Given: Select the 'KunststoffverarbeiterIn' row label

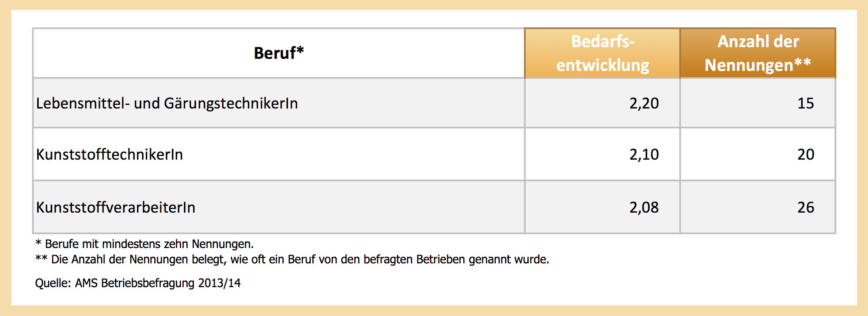Looking at the screenshot, I should (116, 208).
